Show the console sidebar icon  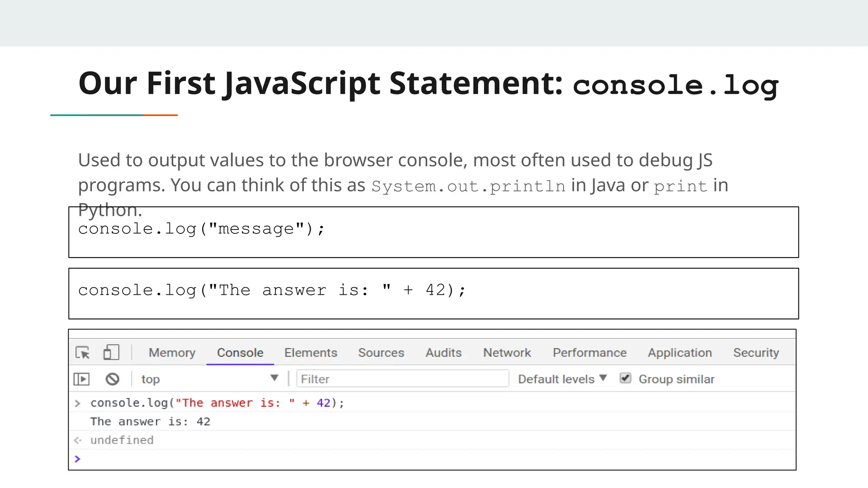(81, 379)
